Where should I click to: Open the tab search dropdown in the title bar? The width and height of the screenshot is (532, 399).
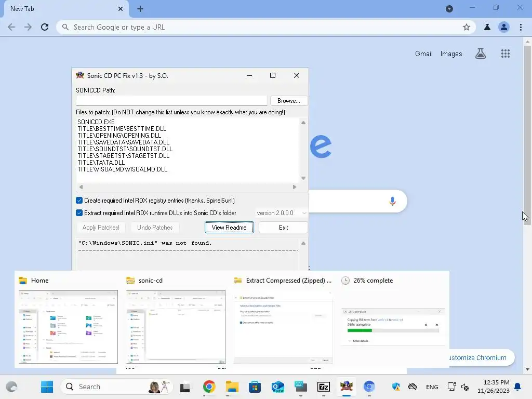click(x=449, y=9)
